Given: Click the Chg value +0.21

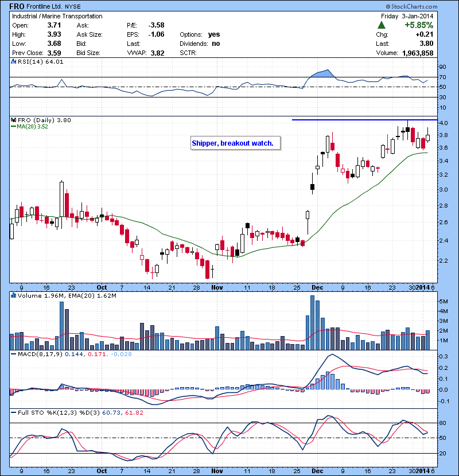Looking at the screenshot, I should pos(425,34).
